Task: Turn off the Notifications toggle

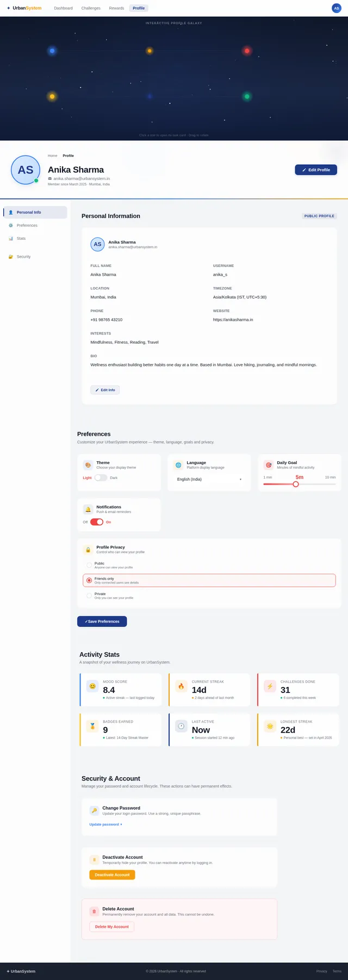Action: point(97,522)
